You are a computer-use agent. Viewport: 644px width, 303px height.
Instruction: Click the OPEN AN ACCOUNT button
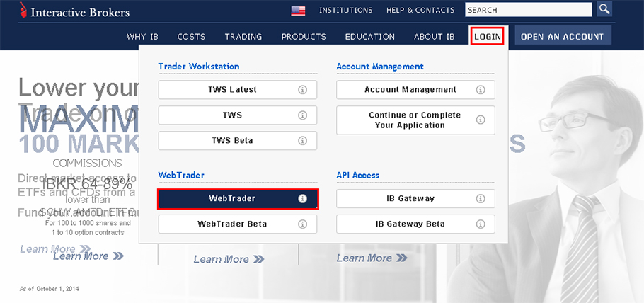(563, 35)
